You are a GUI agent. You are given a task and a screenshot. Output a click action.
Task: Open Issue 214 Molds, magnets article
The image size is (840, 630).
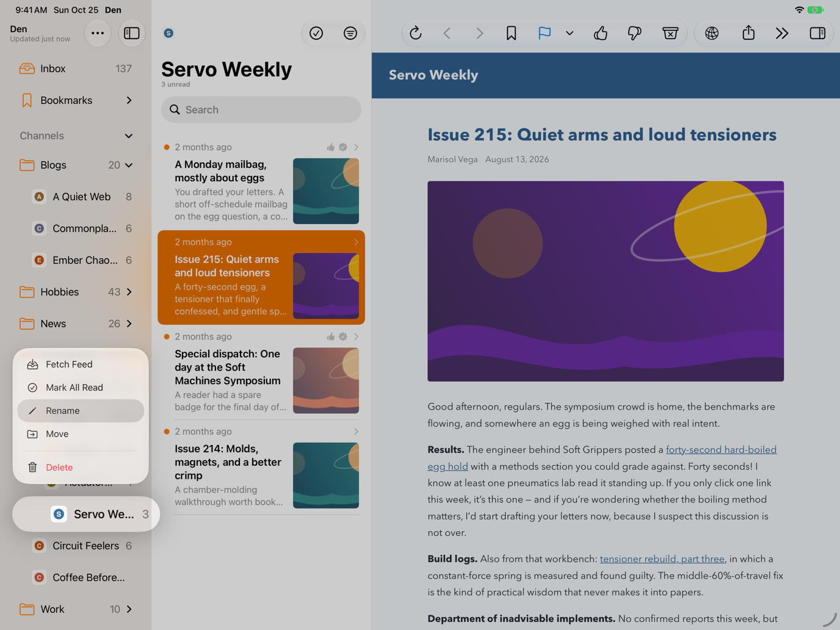(x=261, y=468)
